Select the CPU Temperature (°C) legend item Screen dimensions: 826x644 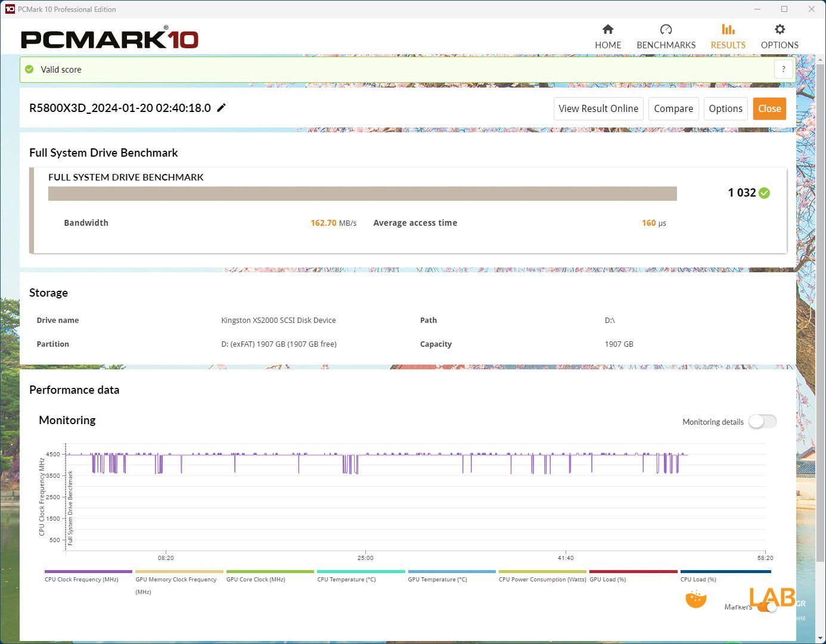point(361,577)
